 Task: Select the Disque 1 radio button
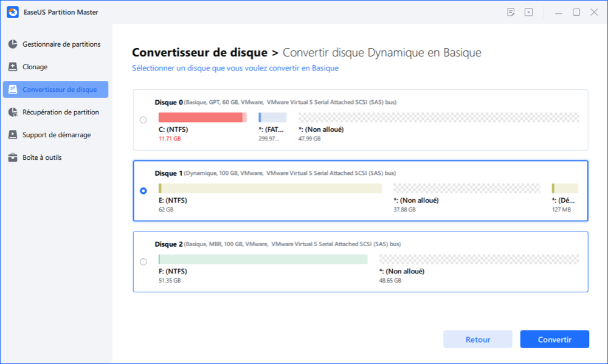point(143,191)
